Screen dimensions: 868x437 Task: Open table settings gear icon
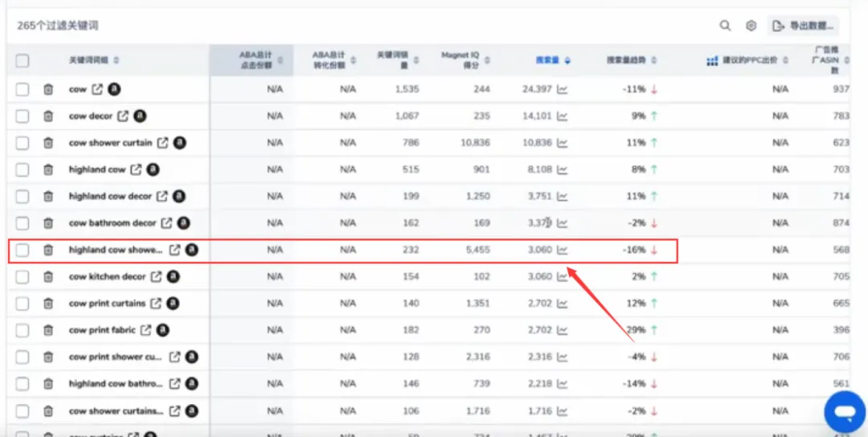[751, 26]
